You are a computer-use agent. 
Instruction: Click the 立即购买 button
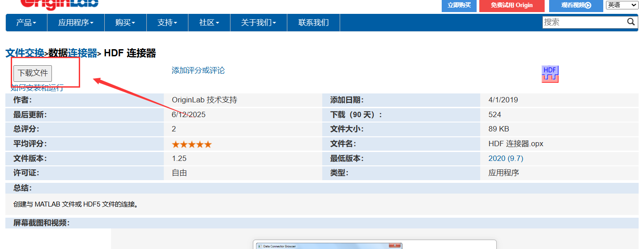coord(459,5)
